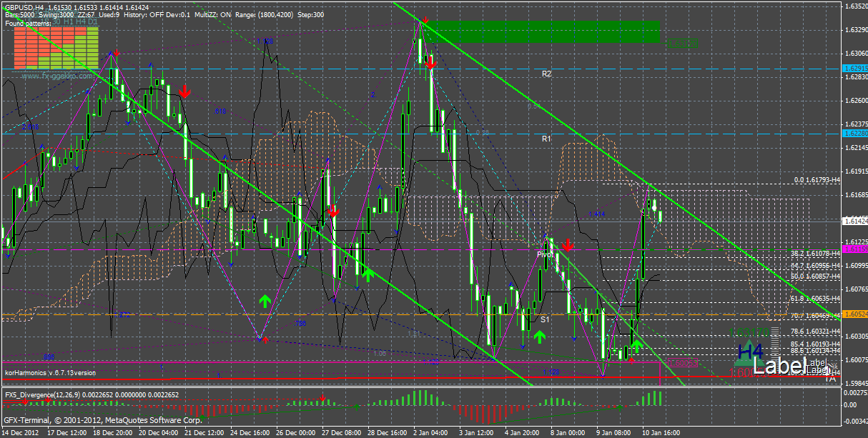Select the magenta 1.60053 price box
This screenshot has height=438, width=868.
(679, 363)
